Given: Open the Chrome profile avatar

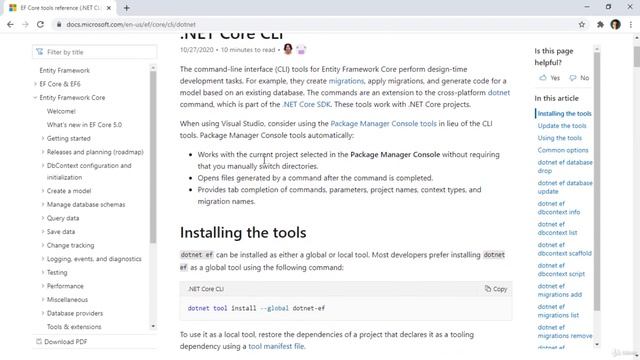Looking at the screenshot, I should click(616, 24).
